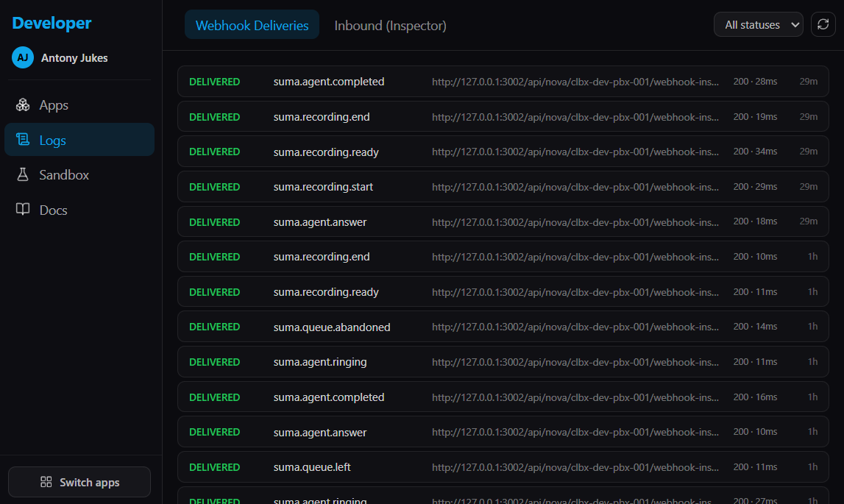Click the grid icon in Switch apps

coord(46,482)
